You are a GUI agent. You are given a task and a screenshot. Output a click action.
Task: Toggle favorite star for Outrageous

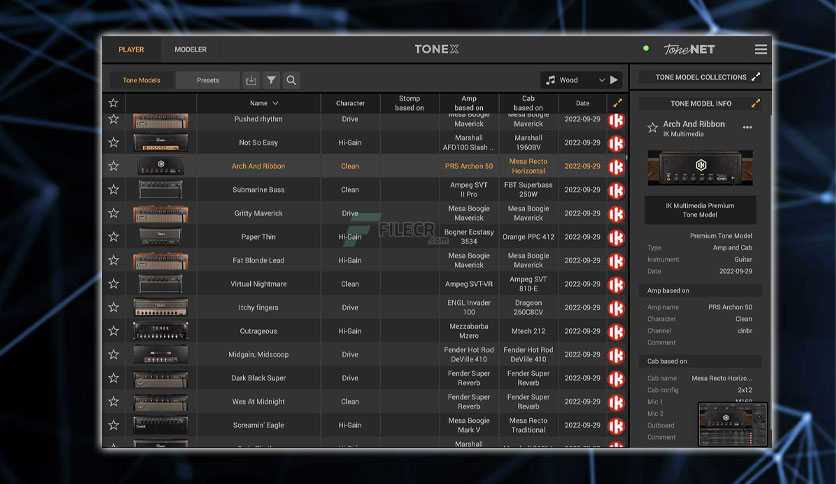click(x=113, y=330)
